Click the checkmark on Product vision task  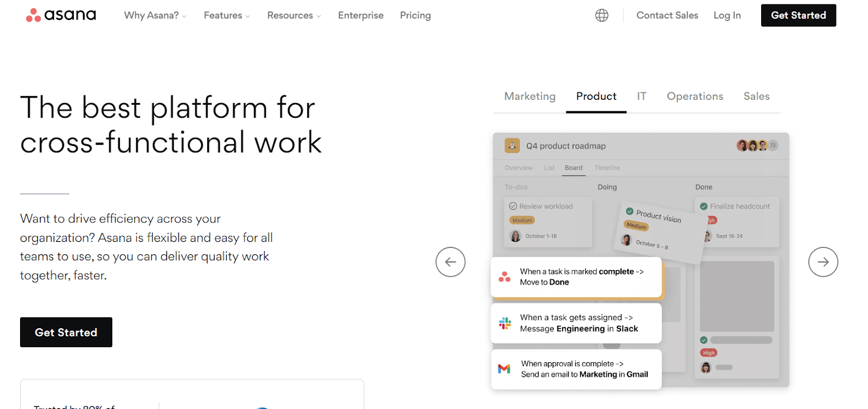(x=630, y=211)
